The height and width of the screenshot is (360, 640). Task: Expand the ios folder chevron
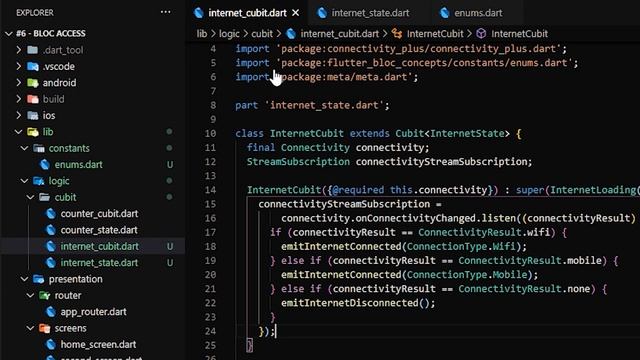click(19, 115)
